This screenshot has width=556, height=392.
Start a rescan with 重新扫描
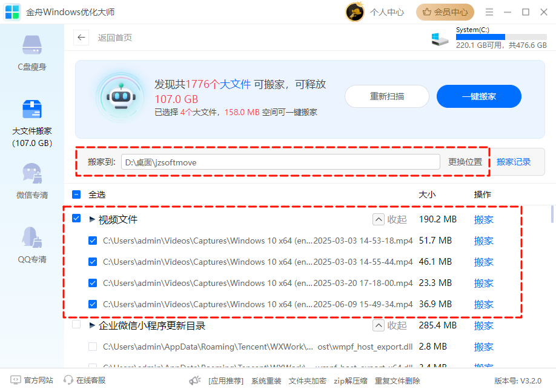click(x=387, y=96)
